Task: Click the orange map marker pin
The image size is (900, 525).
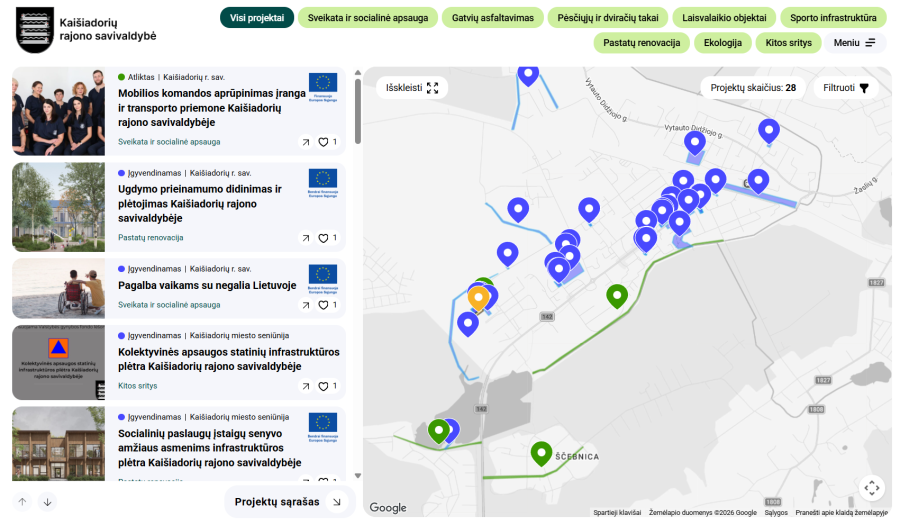Action: (x=478, y=298)
